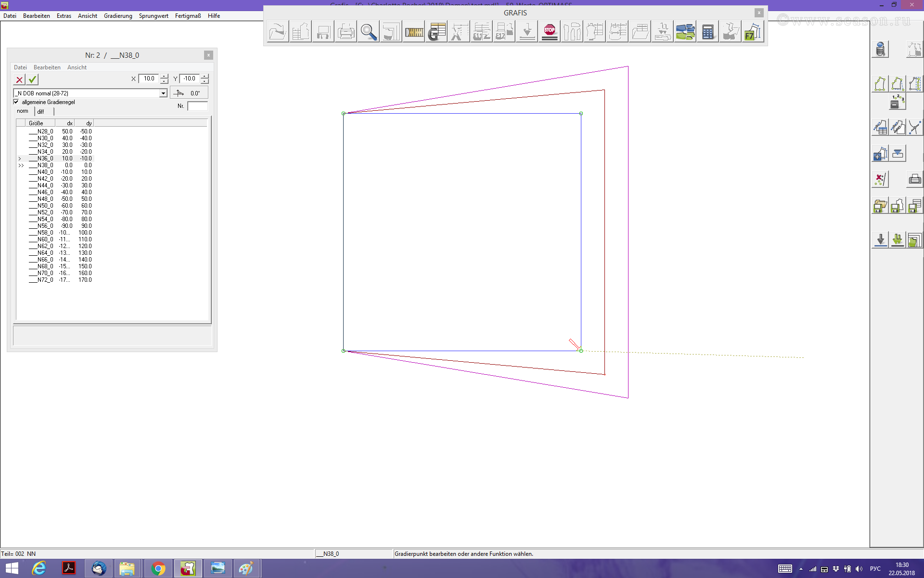924x578 pixels.
Task: Uncheck the allgemeine Gradierregel checkbox
Action: (16, 102)
